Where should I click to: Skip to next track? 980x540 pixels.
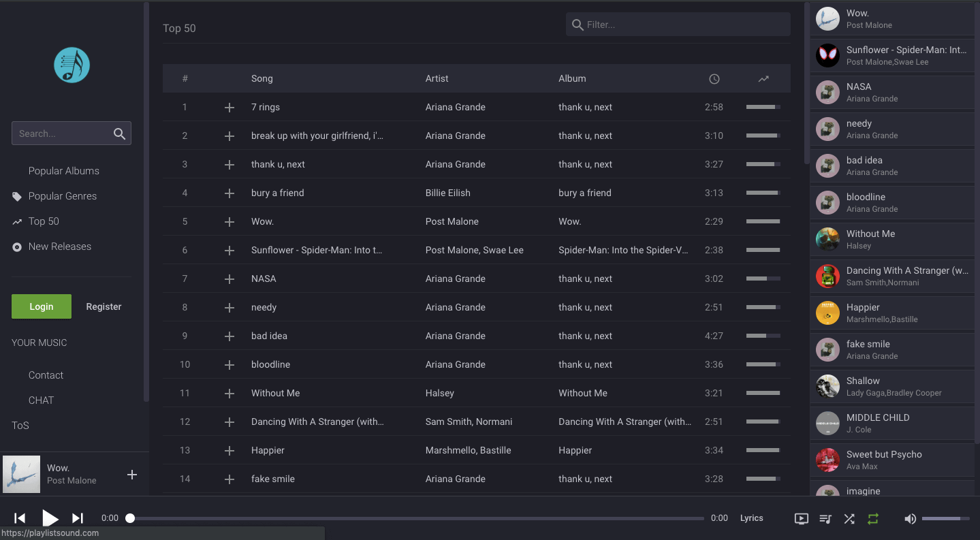pyautogui.click(x=78, y=518)
